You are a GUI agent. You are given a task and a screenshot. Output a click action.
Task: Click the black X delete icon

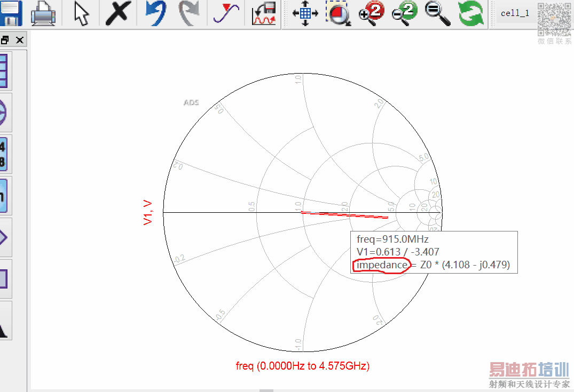118,13
